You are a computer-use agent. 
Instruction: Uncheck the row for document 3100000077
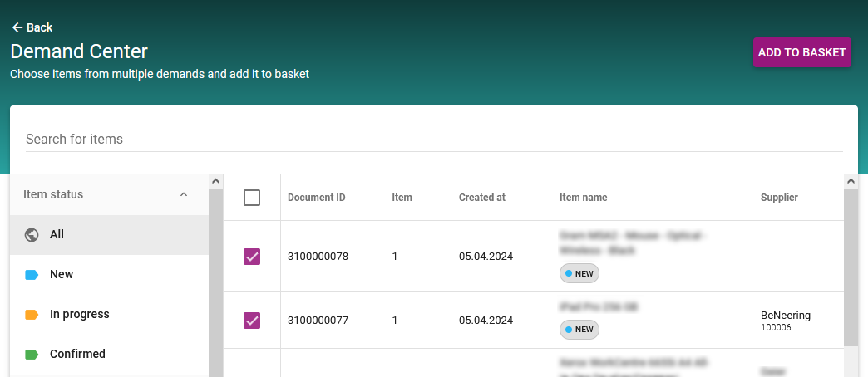252,320
